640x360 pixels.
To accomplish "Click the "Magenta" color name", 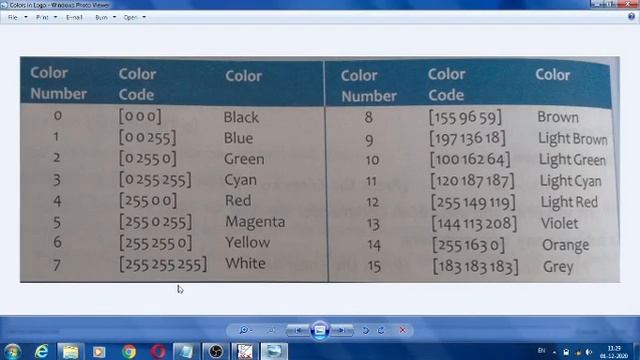I will point(255,222).
